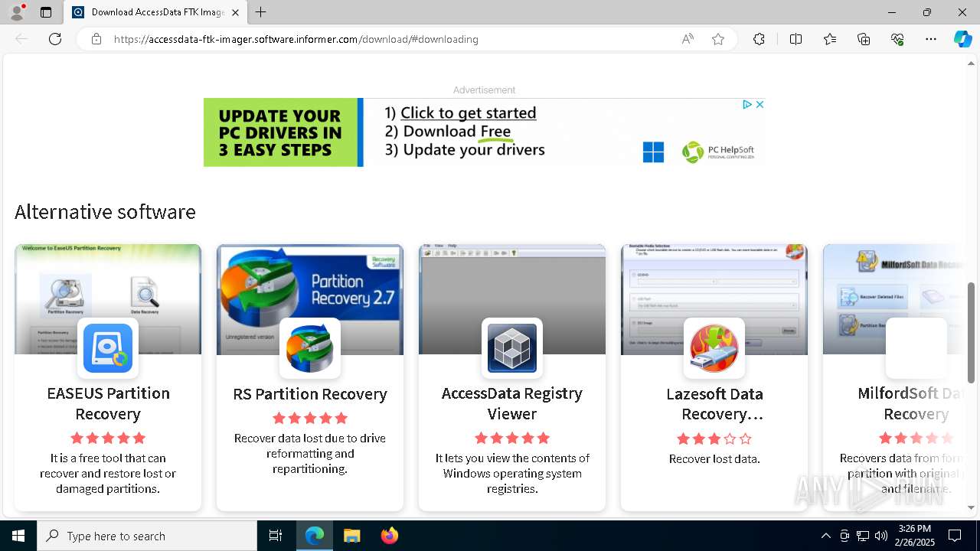Open the notification center
This screenshot has height=551, width=980.
(955, 536)
